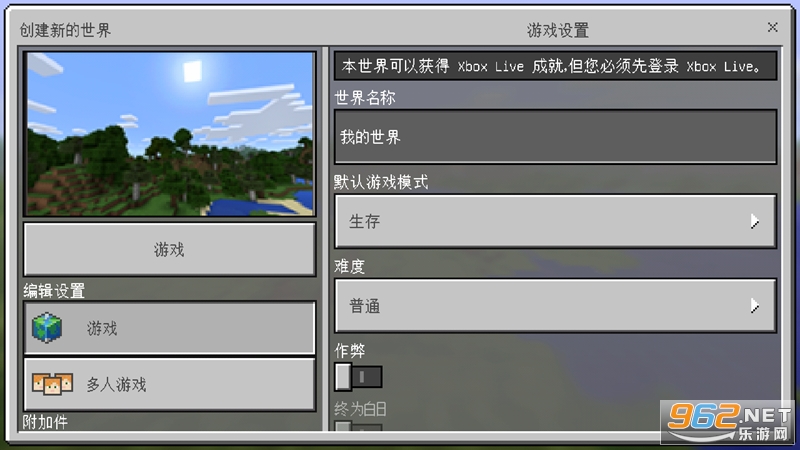Viewport: 800px width, 450px height.
Task: Click the arrow on the 生存 dropdown
Action: [755, 221]
